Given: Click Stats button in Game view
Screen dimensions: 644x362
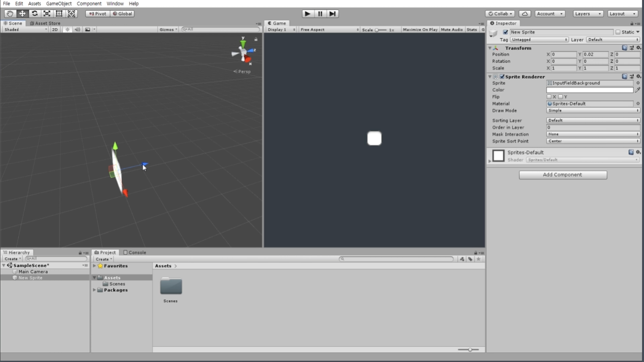Looking at the screenshot, I should [x=472, y=29].
